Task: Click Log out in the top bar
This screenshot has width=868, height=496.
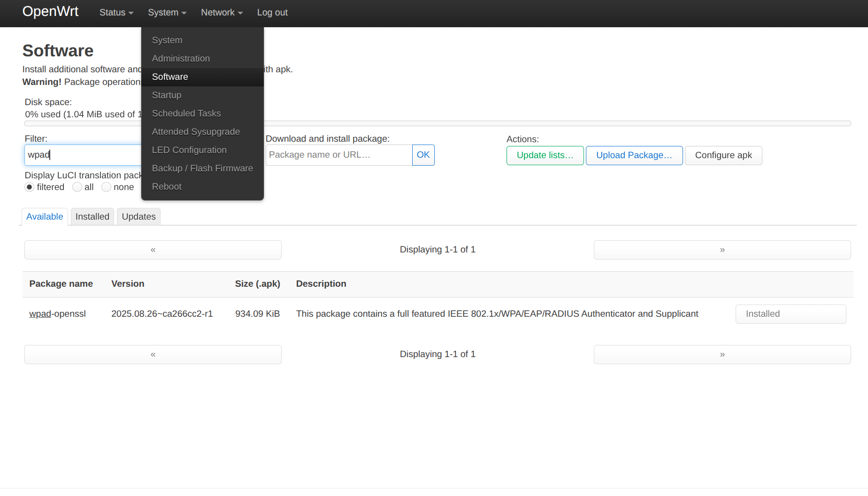Action: 272,13
